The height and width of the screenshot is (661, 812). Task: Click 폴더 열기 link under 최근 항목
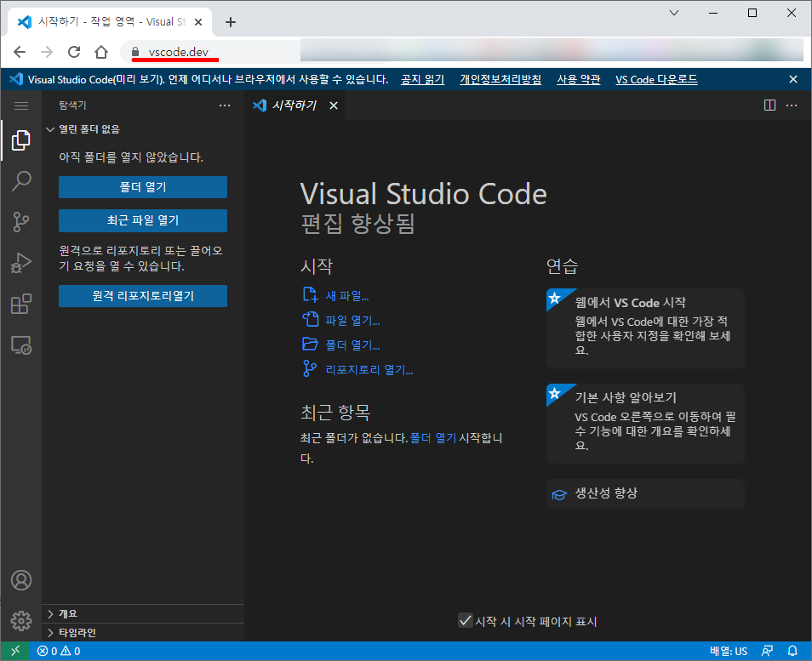(x=433, y=438)
